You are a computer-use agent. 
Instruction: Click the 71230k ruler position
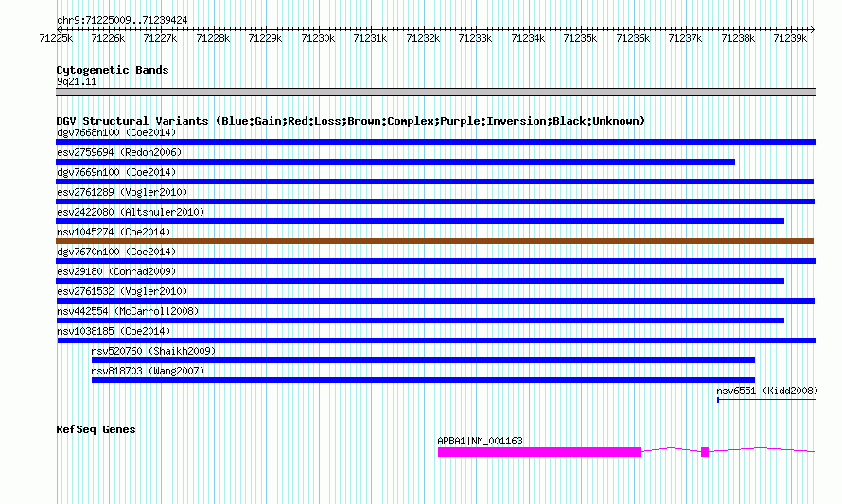click(318, 38)
